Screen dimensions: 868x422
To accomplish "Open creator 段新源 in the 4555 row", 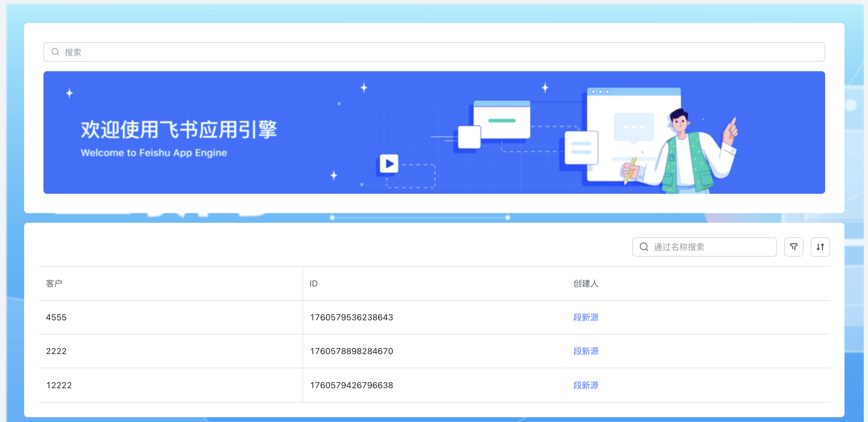I will tap(586, 318).
